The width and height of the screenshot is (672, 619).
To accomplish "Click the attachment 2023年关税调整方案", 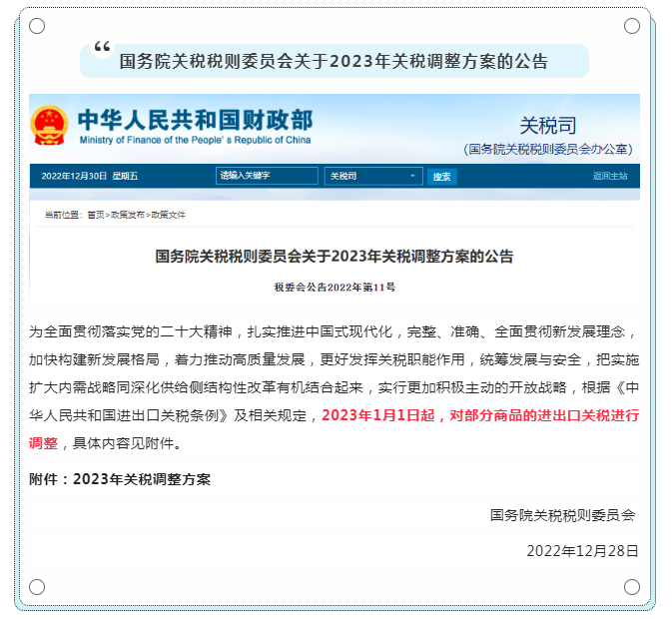I will [x=142, y=479].
